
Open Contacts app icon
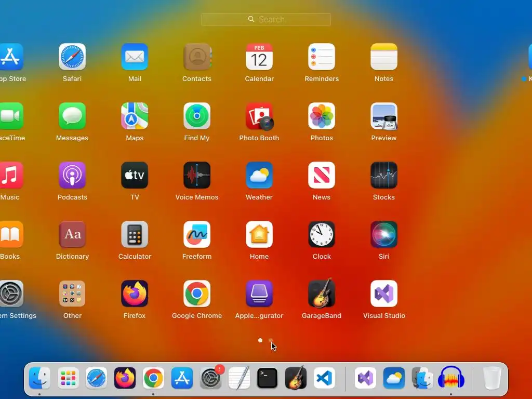point(197,57)
